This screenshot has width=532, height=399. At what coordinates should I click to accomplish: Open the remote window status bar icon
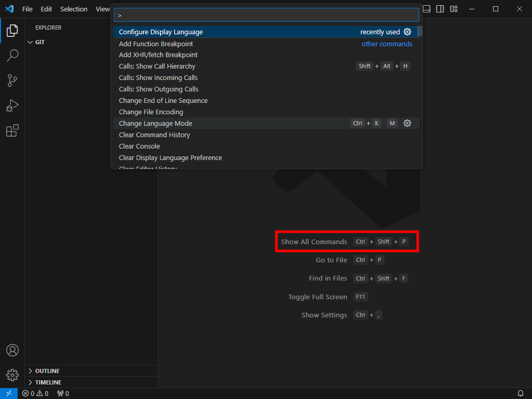pyautogui.click(x=9, y=393)
